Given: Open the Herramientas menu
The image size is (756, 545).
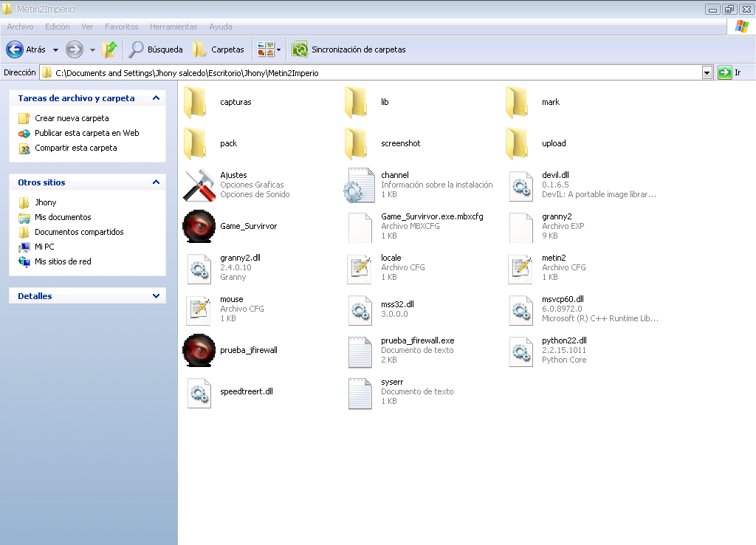Looking at the screenshot, I should [x=173, y=27].
